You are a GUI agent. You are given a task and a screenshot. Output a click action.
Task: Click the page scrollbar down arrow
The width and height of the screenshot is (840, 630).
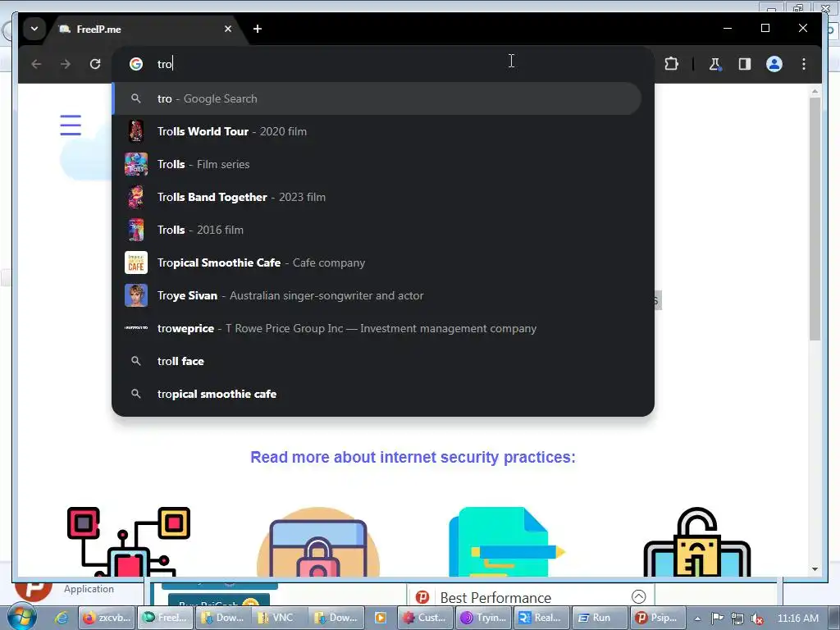[x=815, y=569]
